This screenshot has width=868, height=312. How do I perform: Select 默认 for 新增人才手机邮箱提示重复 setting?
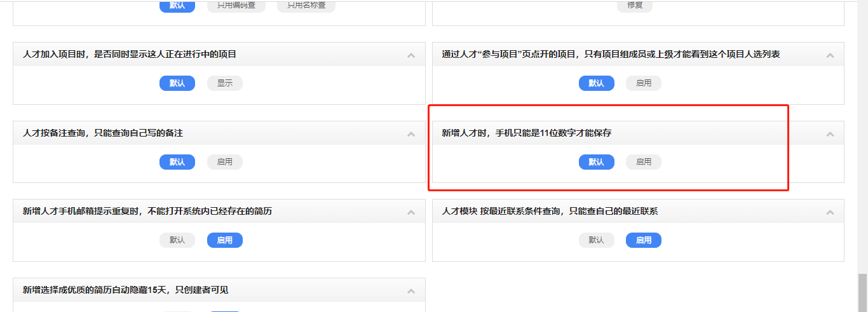(177, 240)
